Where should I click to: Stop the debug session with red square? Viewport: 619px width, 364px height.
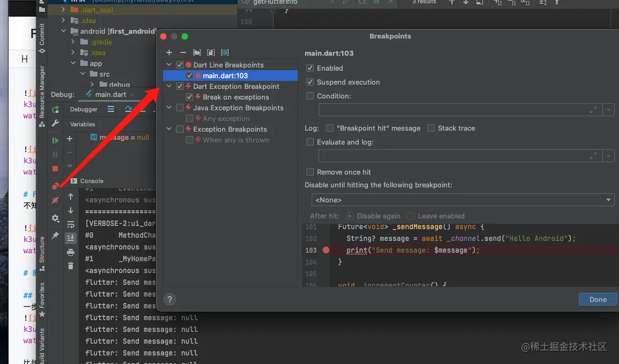point(55,169)
